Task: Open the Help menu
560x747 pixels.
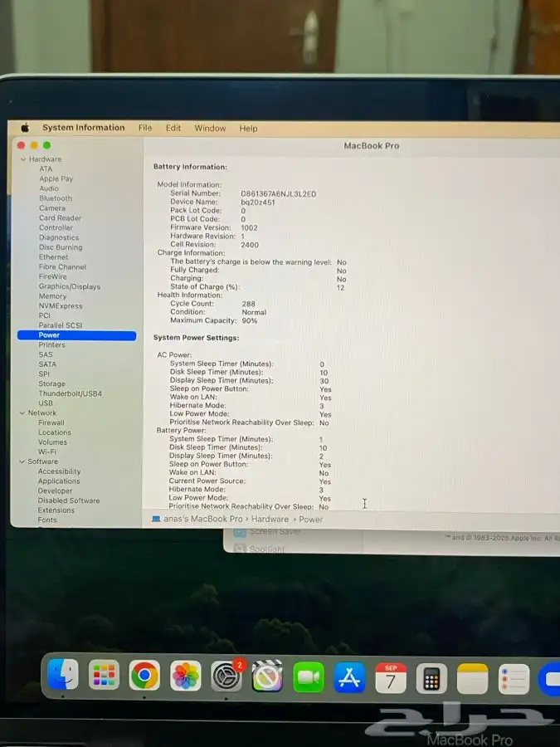Action: 248,128
